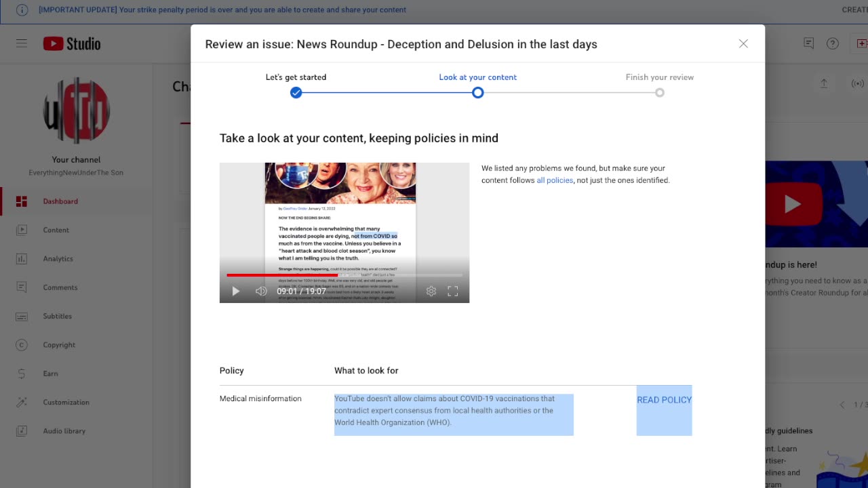
Task: Click the Create video icon in header
Action: [x=862, y=43]
